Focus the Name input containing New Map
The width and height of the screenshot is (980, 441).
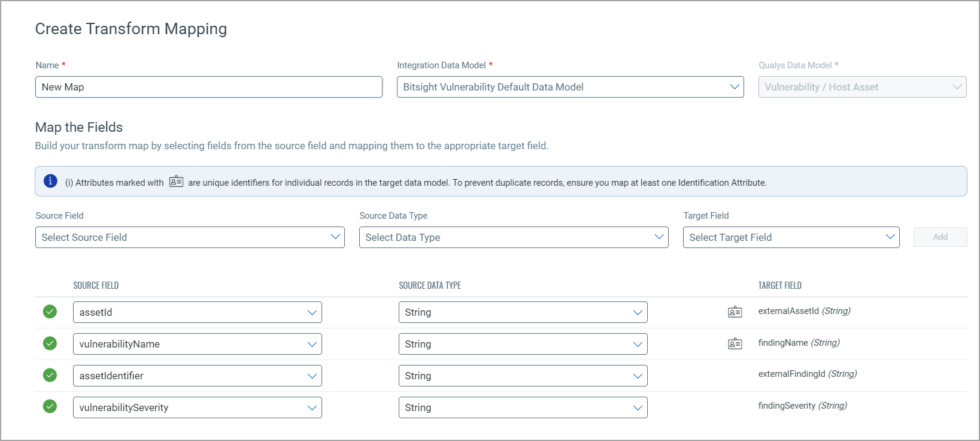pyautogui.click(x=208, y=87)
